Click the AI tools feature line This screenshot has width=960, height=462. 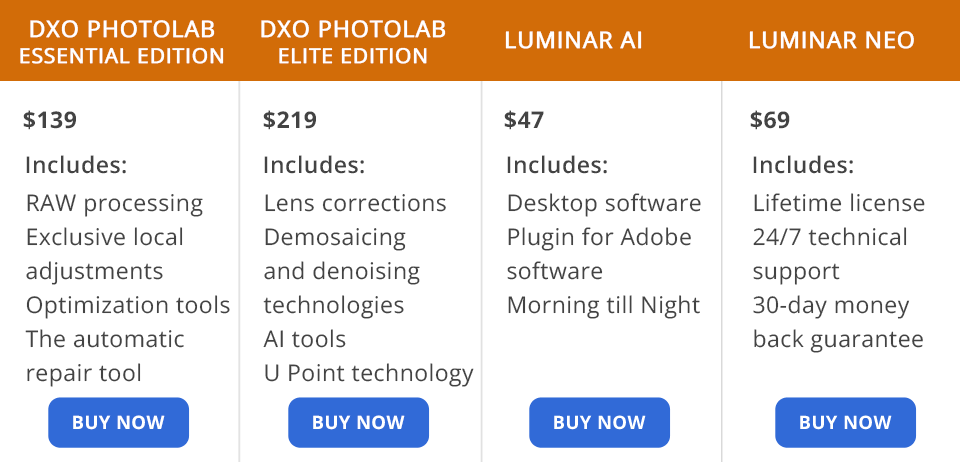click(305, 340)
